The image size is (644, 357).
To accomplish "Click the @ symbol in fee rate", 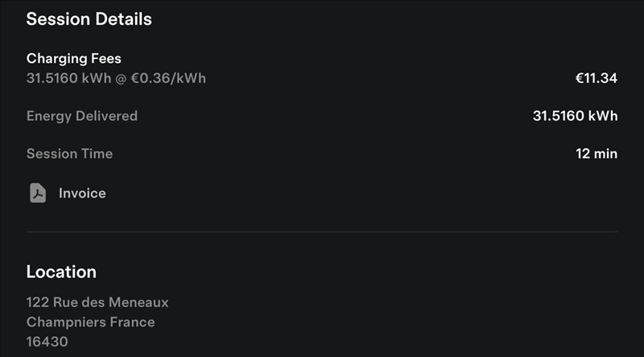I will 122,78.
